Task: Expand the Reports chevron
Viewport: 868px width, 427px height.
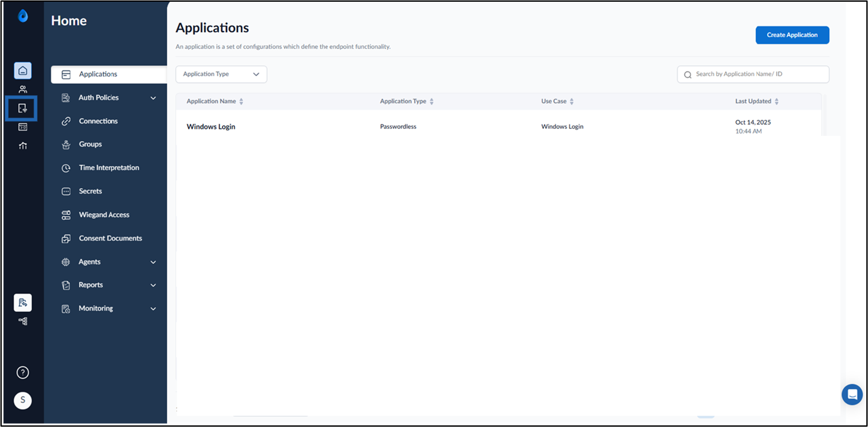Action: point(153,285)
